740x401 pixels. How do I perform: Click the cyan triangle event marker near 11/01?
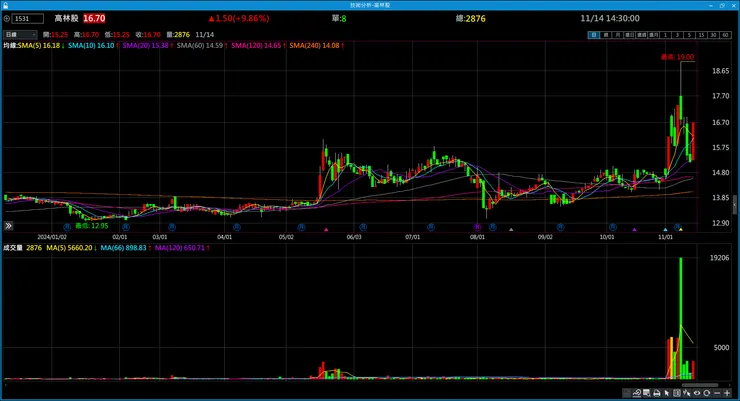[x=665, y=230]
